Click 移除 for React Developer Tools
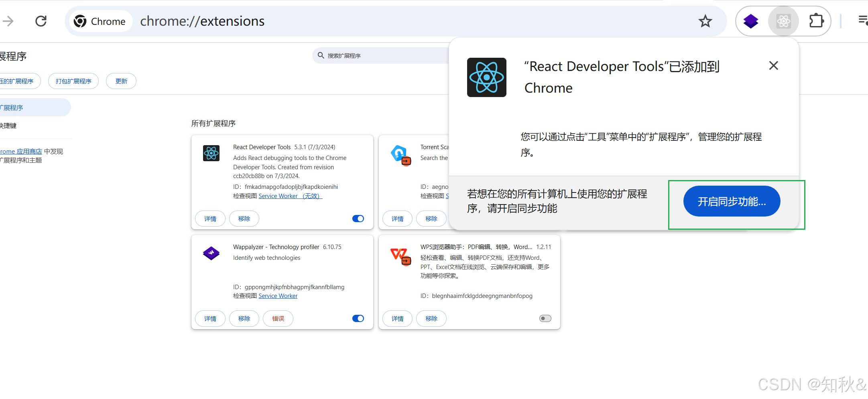This screenshot has width=868, height=399. (244, 219)
